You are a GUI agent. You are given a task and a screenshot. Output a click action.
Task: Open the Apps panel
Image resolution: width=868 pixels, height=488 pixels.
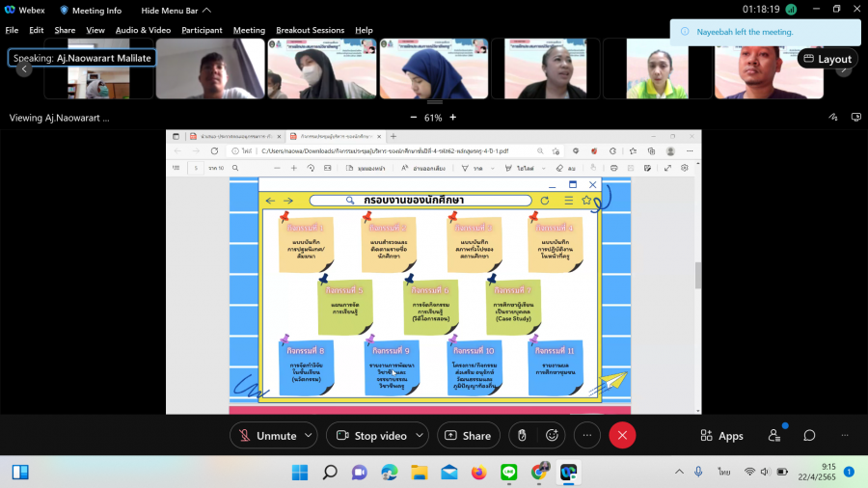tap(720, 436)
